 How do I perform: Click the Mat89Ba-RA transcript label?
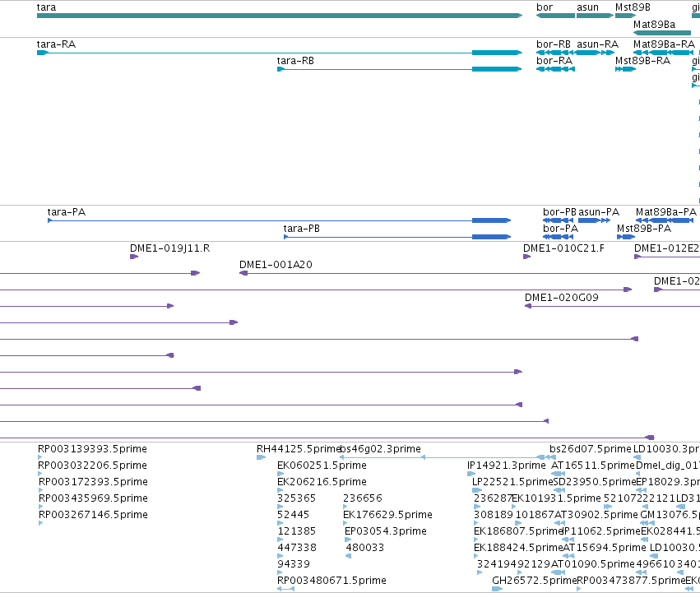[664, 44]
